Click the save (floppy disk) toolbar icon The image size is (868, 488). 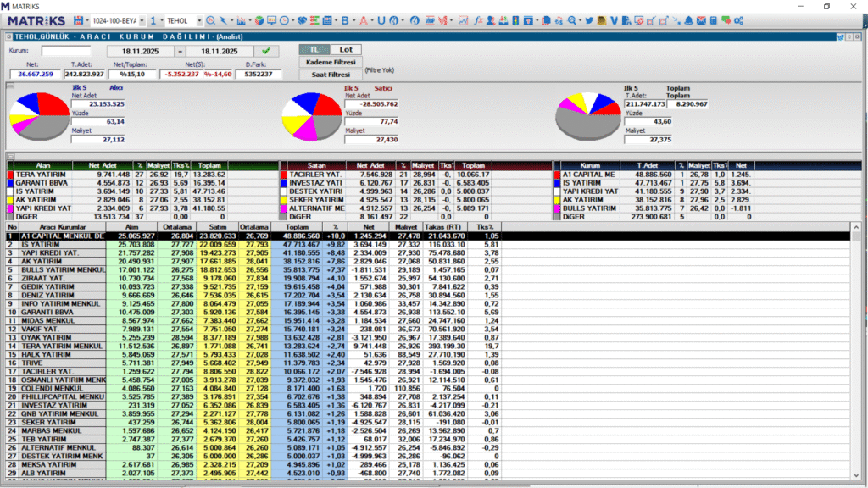tap(78, 20)
